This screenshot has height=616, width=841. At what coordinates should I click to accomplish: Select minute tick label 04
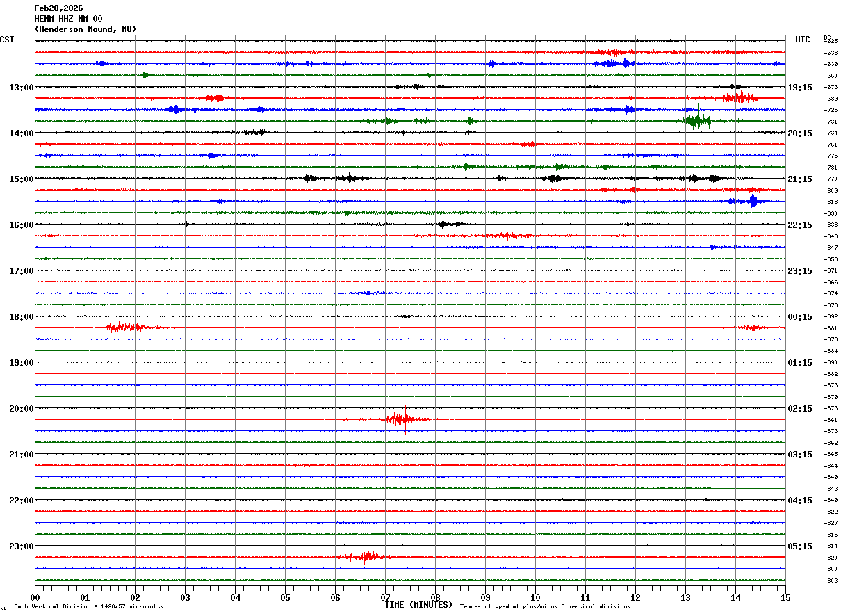point(235,598)
